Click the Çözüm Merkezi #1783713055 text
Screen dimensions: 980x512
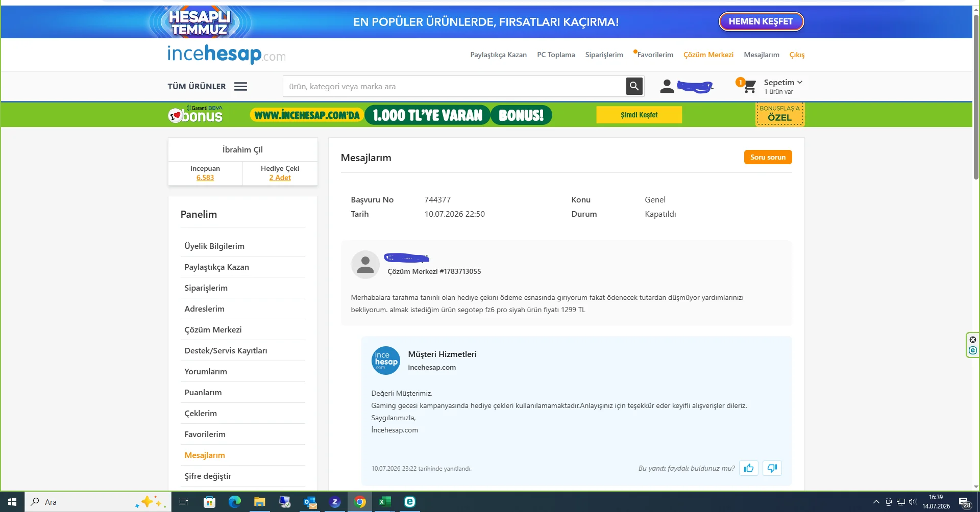coord(434,271)
